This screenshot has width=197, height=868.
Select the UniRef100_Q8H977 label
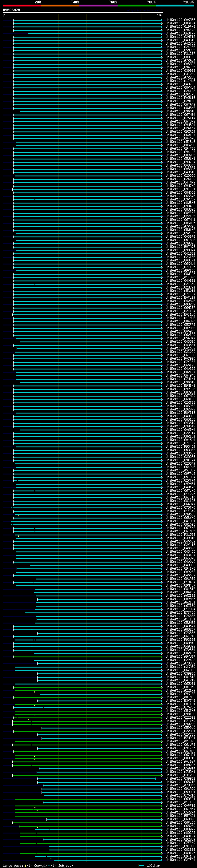(x=180, y=829)
